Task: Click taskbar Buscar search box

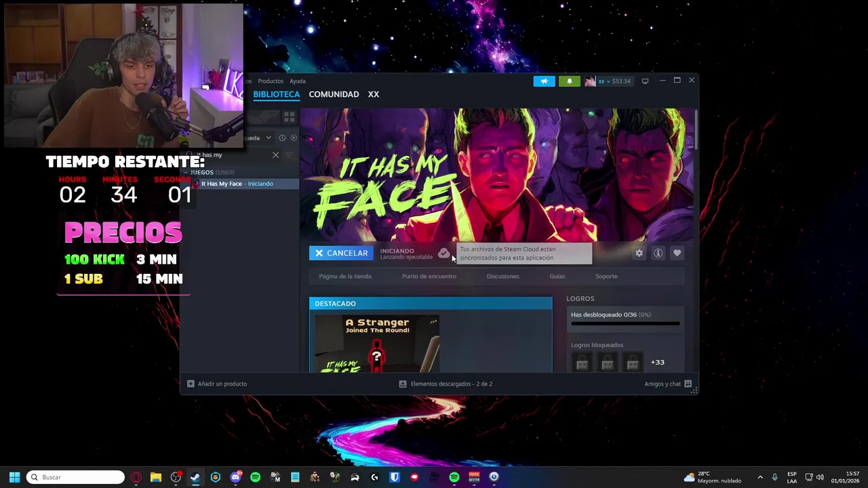Action: [76, 477]
